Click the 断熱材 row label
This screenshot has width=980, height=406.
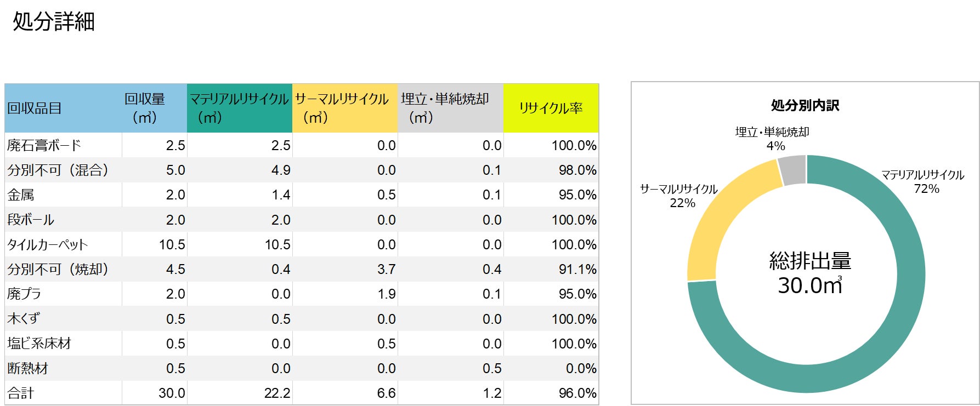[x=28, y=368]
